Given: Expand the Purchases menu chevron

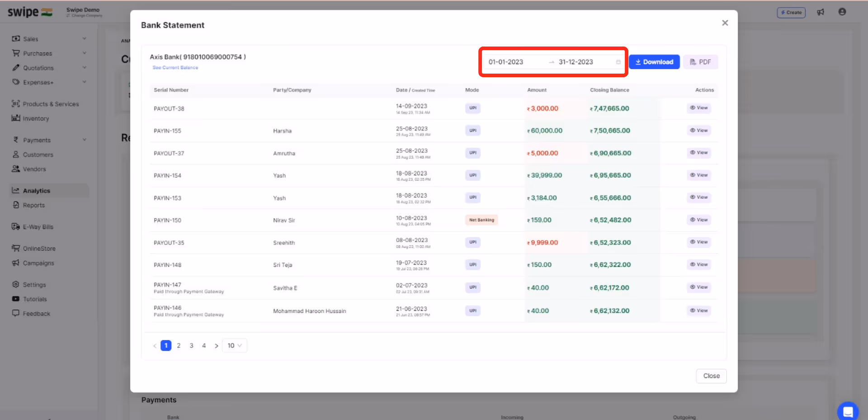Looking at the screenshot, I should click(x=85, y=53).
